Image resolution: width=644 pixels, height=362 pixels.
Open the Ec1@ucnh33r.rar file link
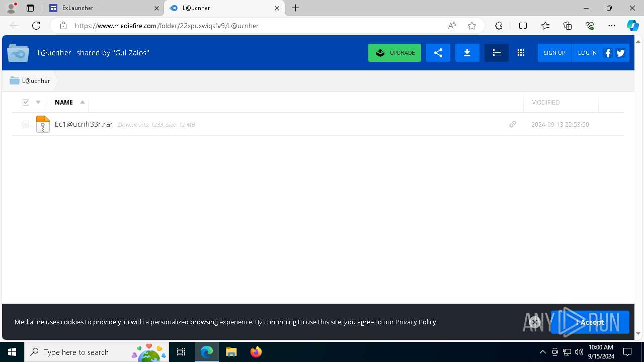pos(84,124)
